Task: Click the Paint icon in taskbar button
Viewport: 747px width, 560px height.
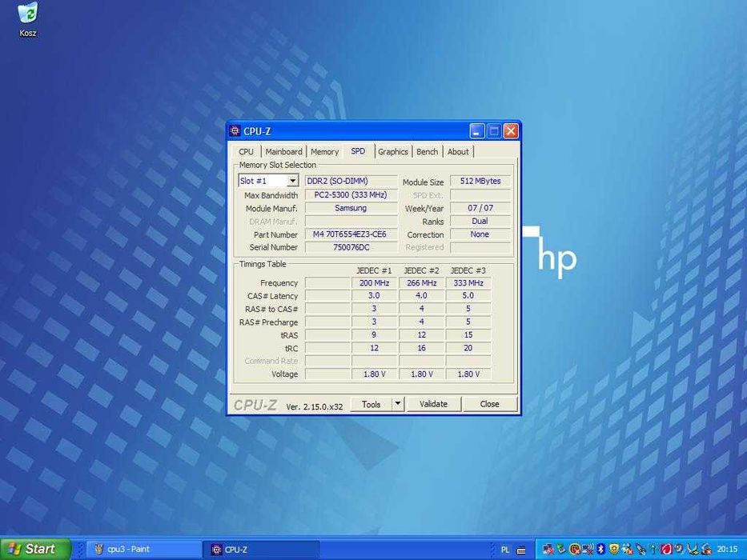Action: pyautogui.click(x=98, y=550)
